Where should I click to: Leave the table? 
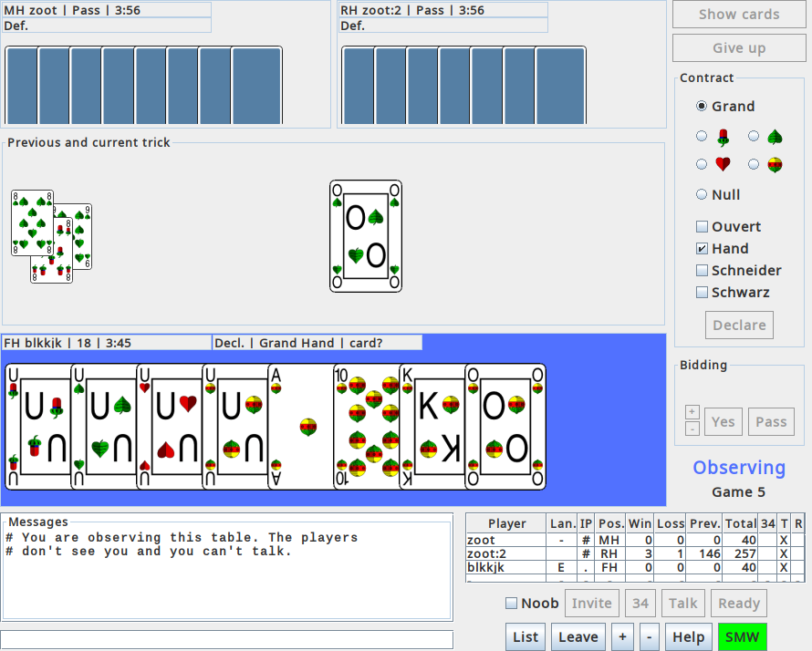click(578, 637)
